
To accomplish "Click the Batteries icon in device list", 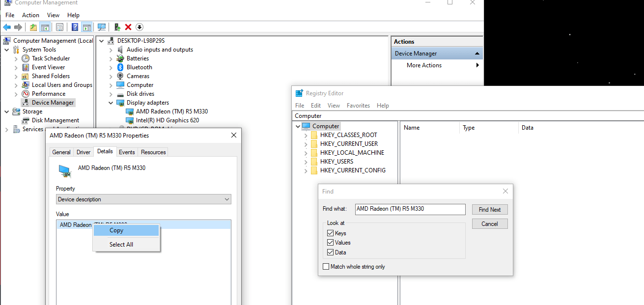I will [120, 58].
